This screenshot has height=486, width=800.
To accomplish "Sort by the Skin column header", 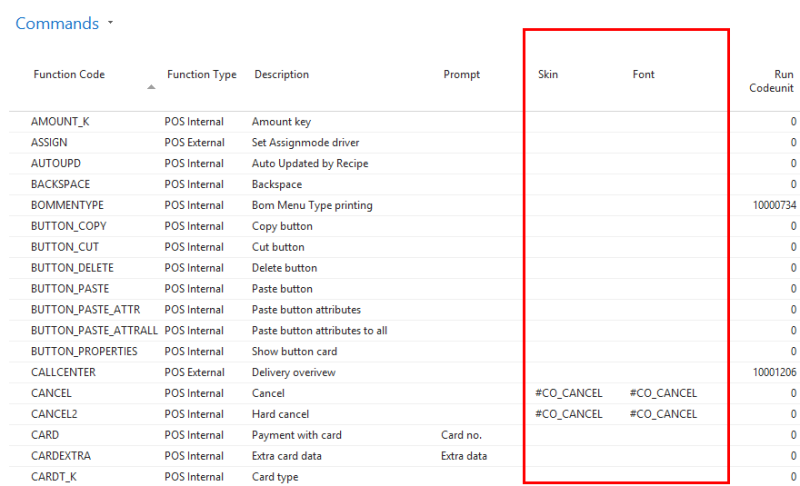I will [x=548, y=74].
